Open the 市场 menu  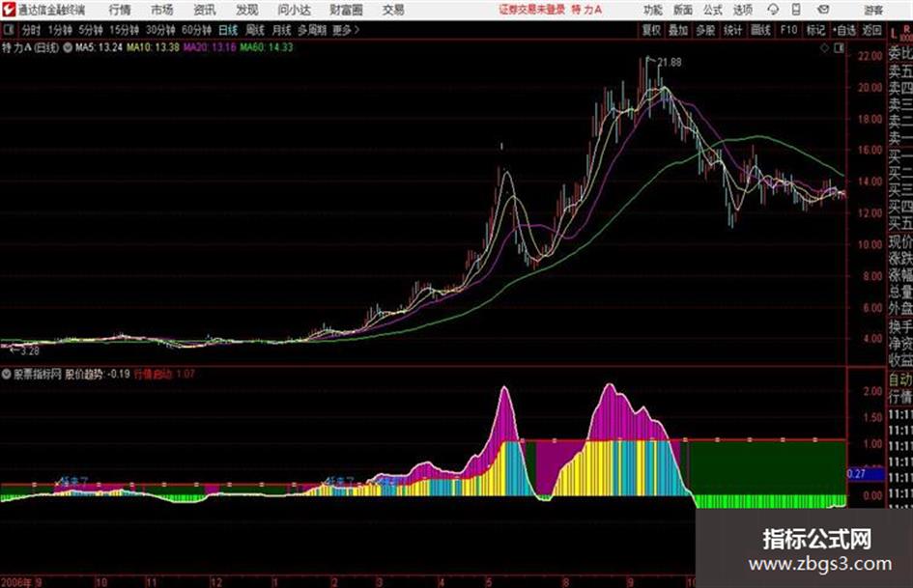pos(162,10)
